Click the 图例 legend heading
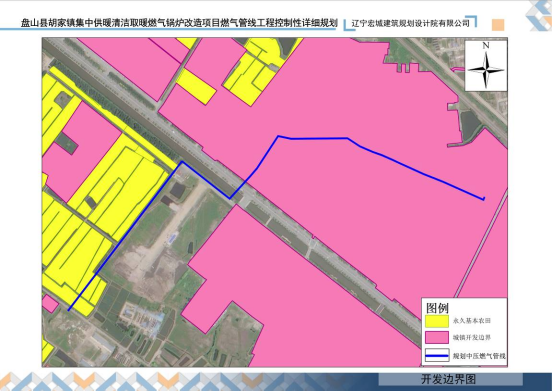 click(437, 308)
